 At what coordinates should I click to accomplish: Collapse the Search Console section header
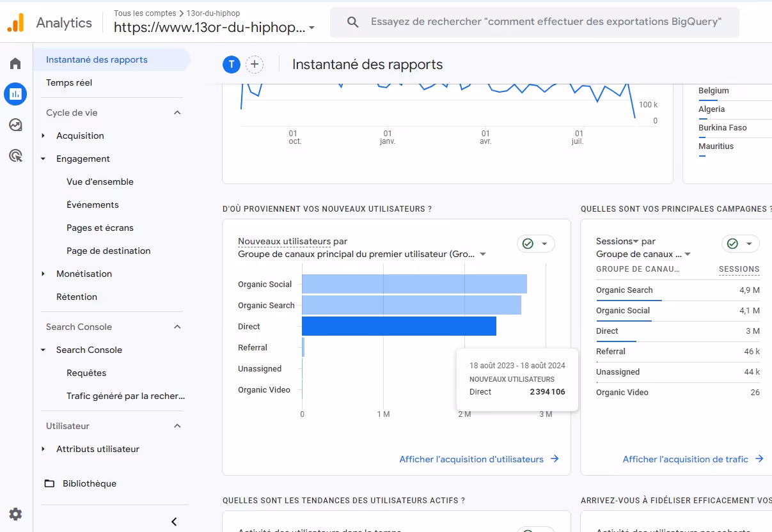177,327
